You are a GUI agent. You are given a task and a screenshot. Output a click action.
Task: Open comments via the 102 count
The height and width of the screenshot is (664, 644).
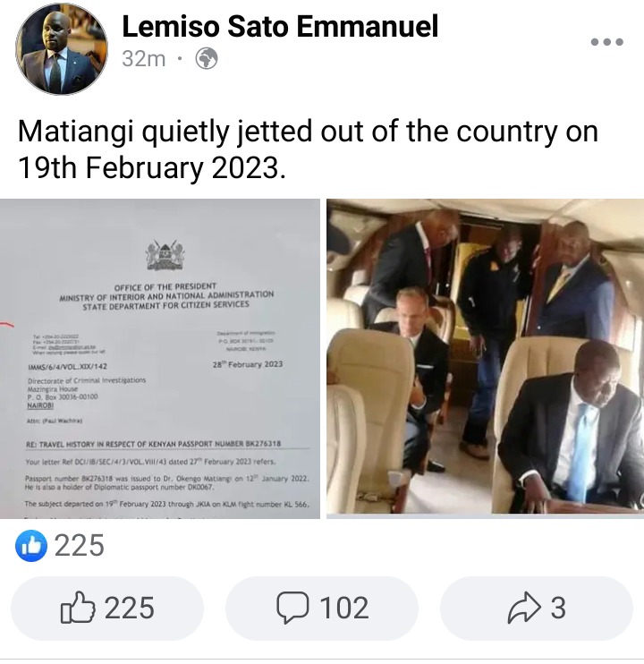click(344, 609)
